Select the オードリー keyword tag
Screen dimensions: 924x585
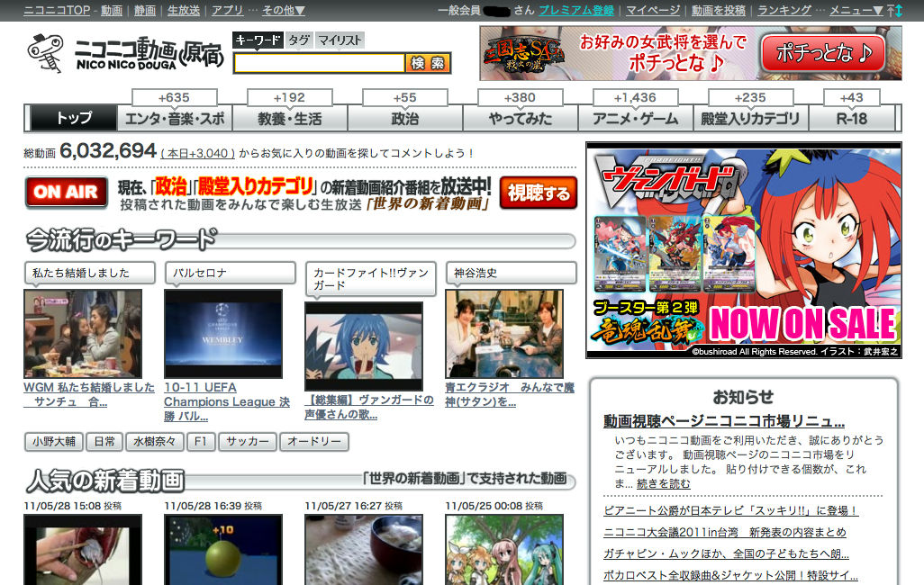pyautogui.click(x=314, y=441)
